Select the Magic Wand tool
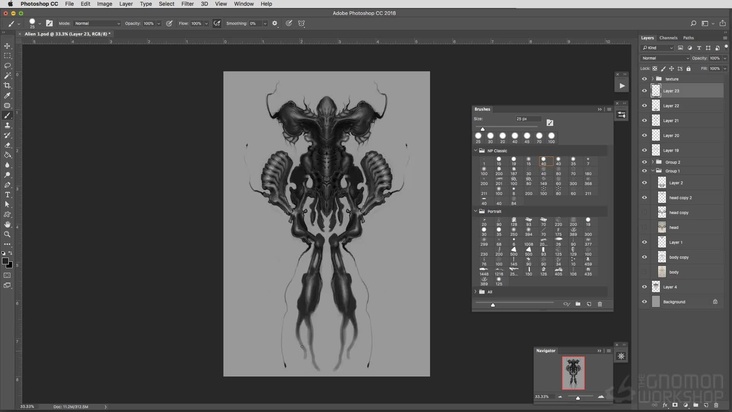This screenshot has width=732, height=412. [x=7, y=76]
